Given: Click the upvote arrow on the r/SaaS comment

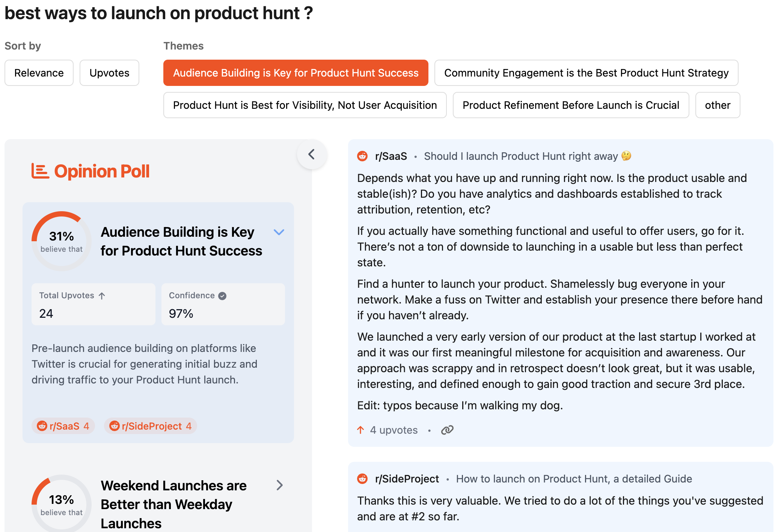Looking at the screenshot, I should tap(360, 430).
